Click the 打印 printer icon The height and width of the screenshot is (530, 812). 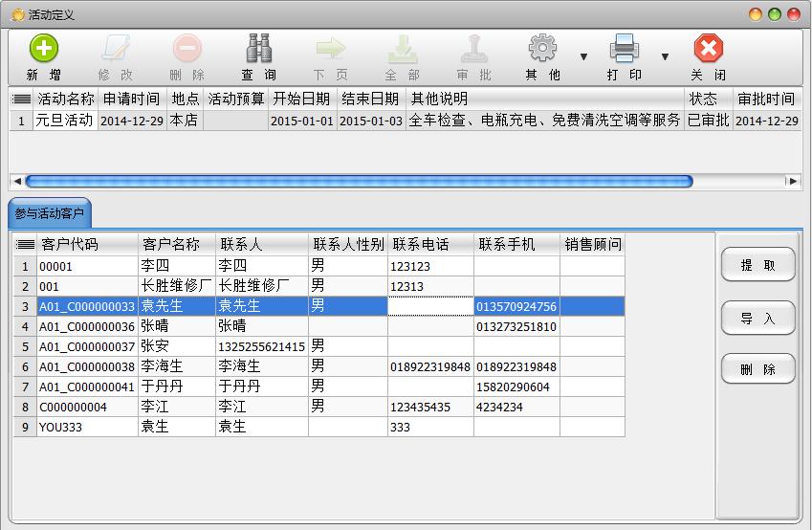[625, 49]
